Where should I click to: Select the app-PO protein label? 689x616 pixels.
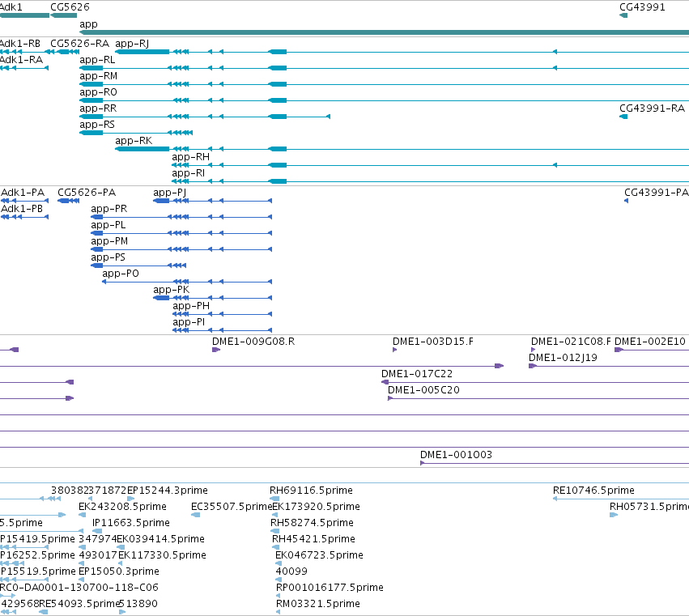point(121,274)
